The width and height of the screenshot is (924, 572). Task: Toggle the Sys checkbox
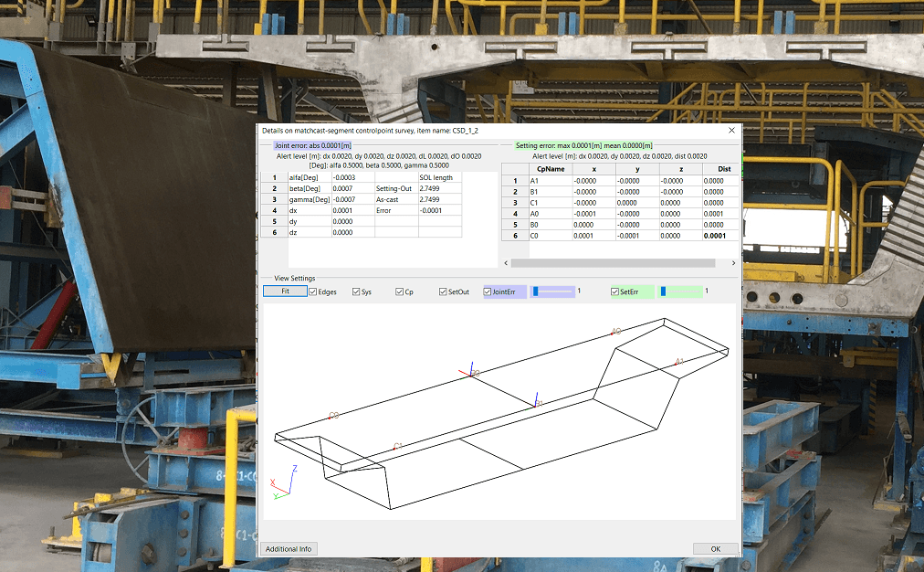[356, 292]
